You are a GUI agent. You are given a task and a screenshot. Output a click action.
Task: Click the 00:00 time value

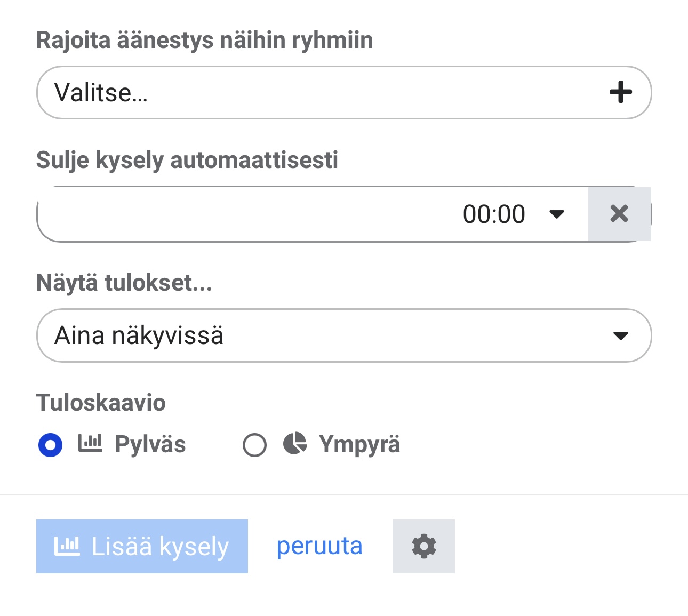(x=494, y=214)
